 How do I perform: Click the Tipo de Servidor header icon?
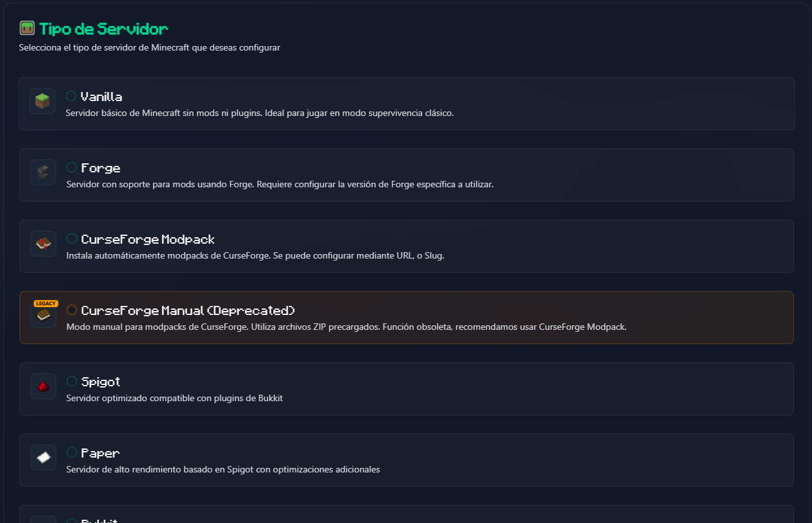click(x=27, y=29)
